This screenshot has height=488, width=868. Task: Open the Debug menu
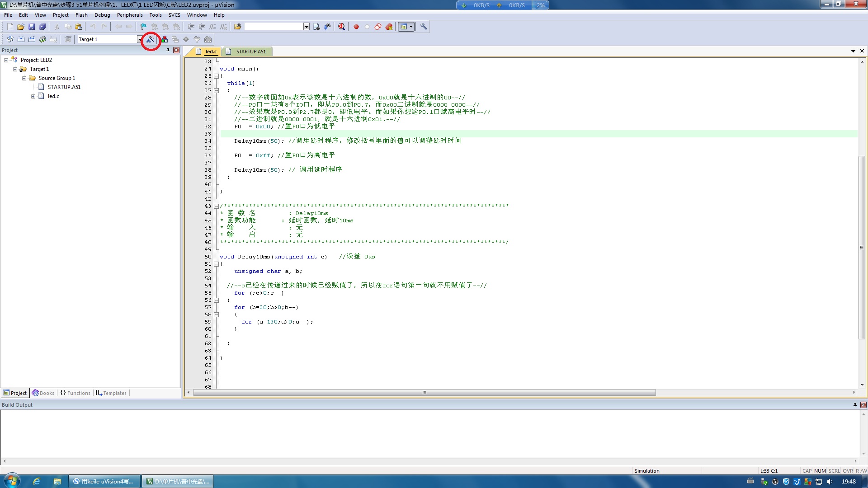point(102,15)
